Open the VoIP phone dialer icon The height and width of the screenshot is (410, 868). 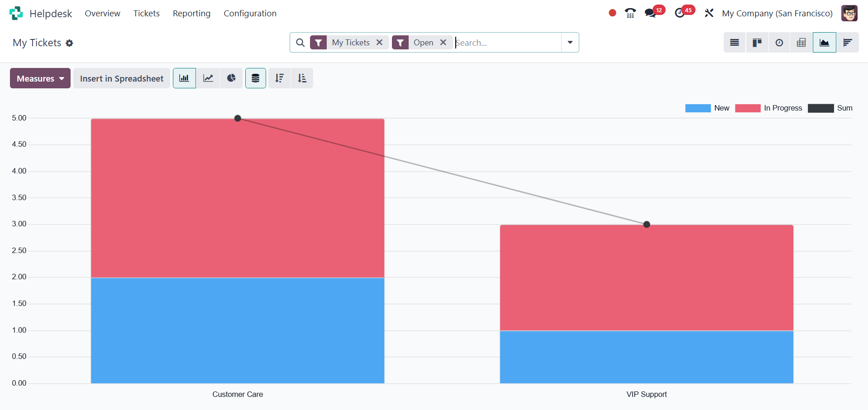tap(630, 13)
